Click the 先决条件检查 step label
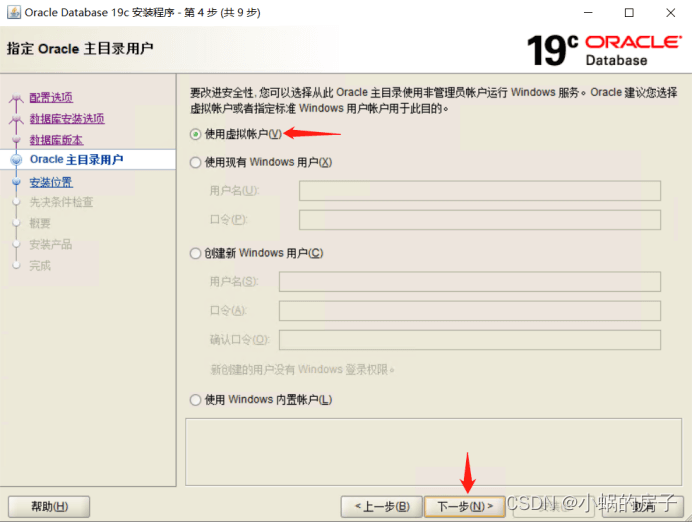 point(61,202)
